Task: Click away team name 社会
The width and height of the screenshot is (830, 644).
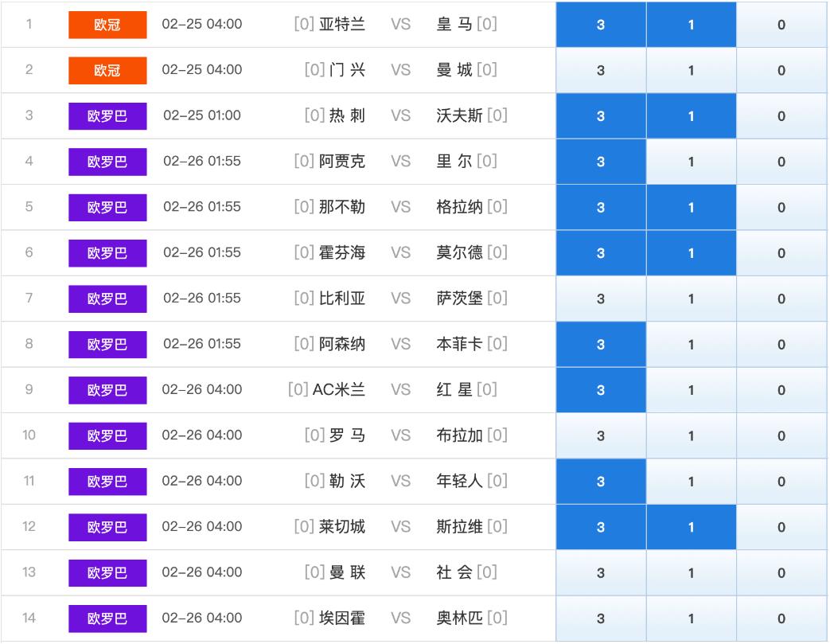Action: tap(454, 572)
